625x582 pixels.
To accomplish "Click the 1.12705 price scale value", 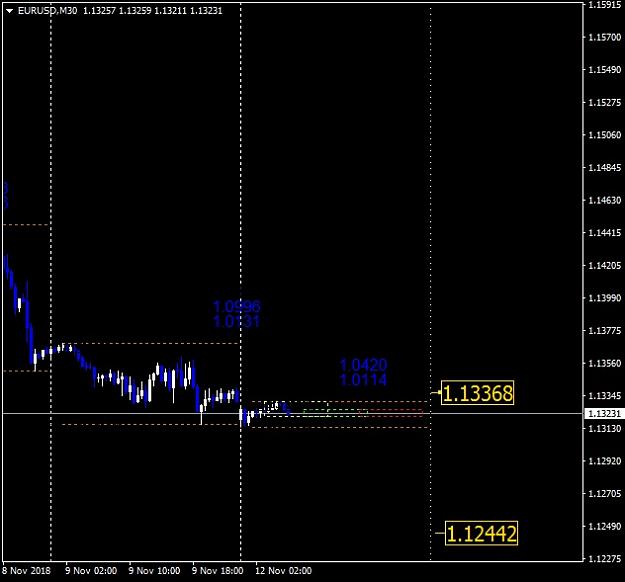I will [x=605, y=494].
